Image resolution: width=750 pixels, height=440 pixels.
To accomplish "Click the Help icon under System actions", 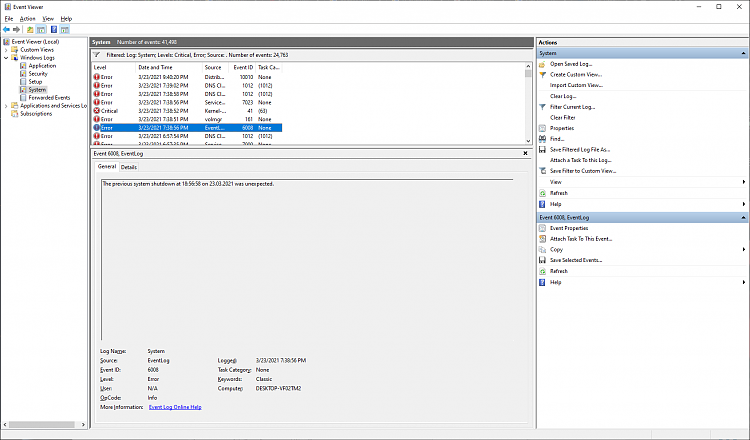I will (x=542, y=204).
